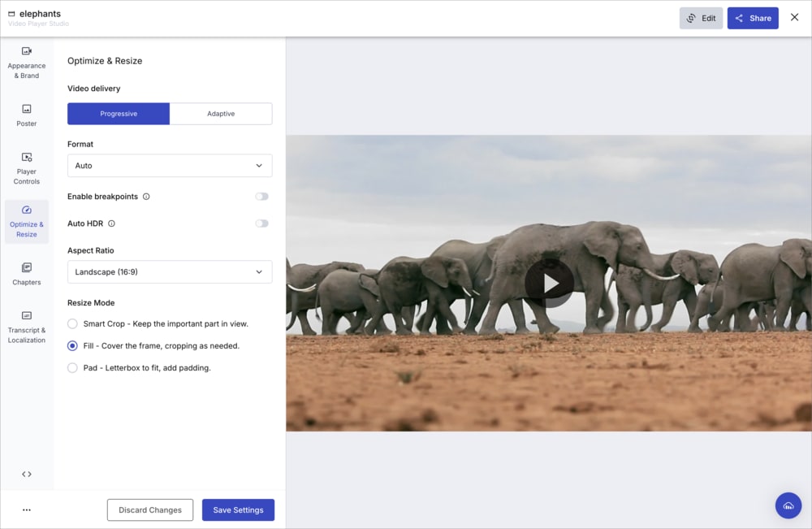The image size is (812, 529).
Task: Open the Format dropdown
Action: point(169,165)
